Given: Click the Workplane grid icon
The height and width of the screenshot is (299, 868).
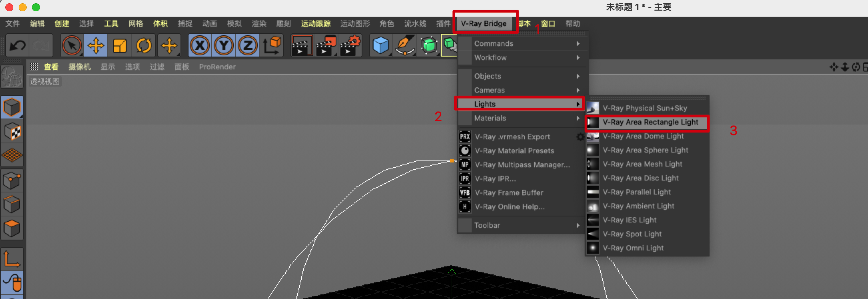Looking at the screenshot, I should tap(12, 155).
